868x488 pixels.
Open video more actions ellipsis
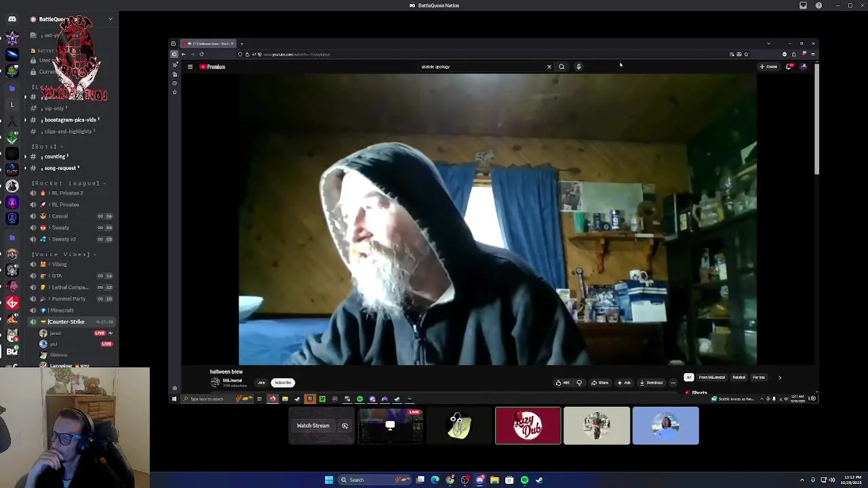(x=673, y=382)
